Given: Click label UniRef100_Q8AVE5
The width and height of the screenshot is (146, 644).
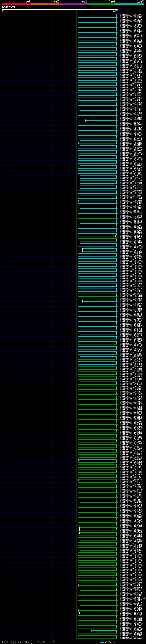Looking at the screenshot, I should tap(131, 535).
